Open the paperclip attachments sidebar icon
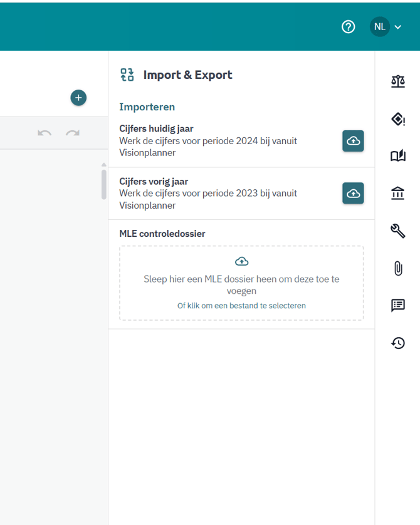The image size is (420, 525). [398, 269]
